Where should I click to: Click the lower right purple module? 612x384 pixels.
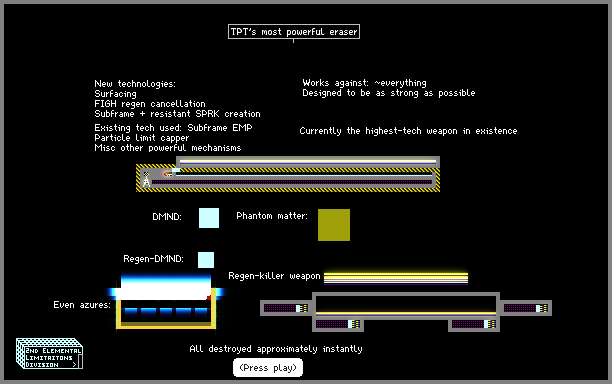[x=474, y=324]
